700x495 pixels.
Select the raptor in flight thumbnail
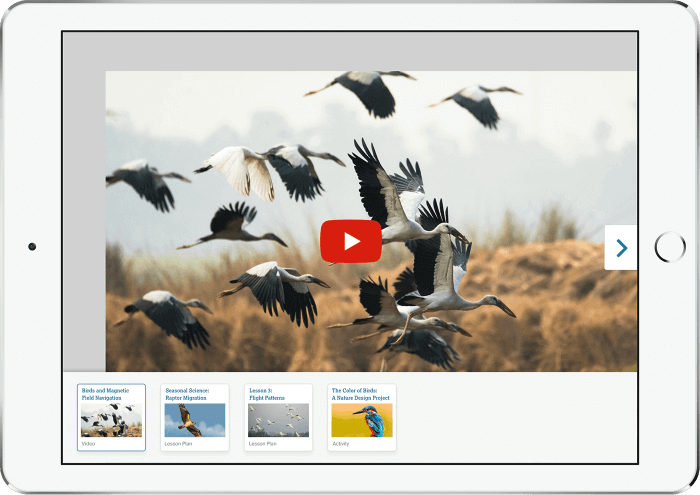195,420
